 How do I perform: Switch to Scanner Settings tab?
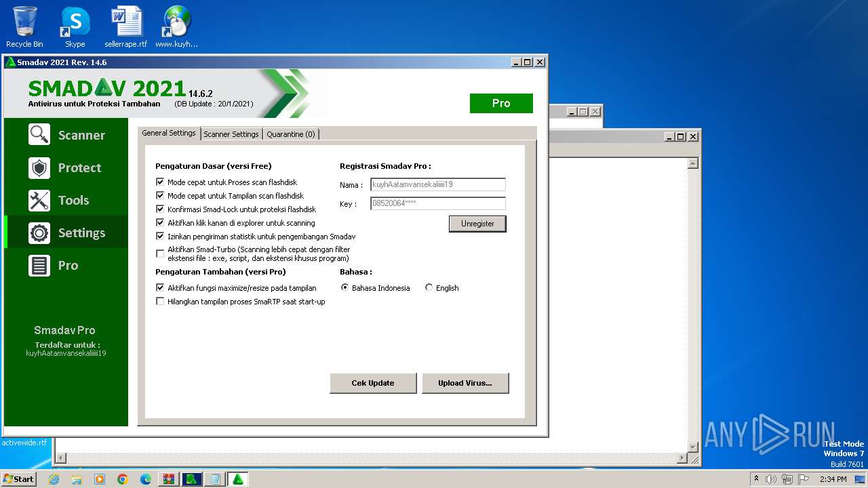[231, 134]
